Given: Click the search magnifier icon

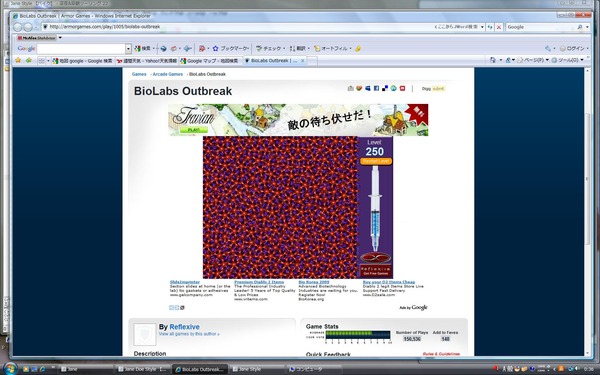Looking at the screenshot, I should coord(579,27).
